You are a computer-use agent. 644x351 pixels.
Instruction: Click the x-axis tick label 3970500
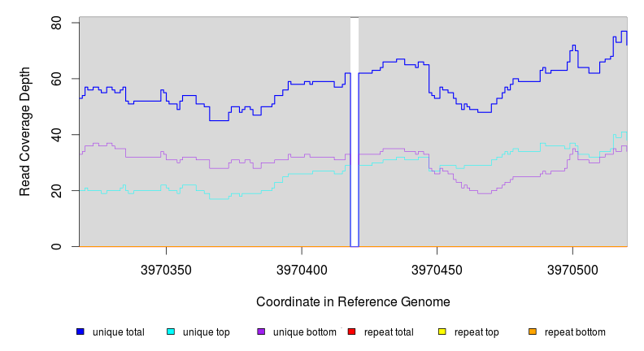(x=572, y=268)
